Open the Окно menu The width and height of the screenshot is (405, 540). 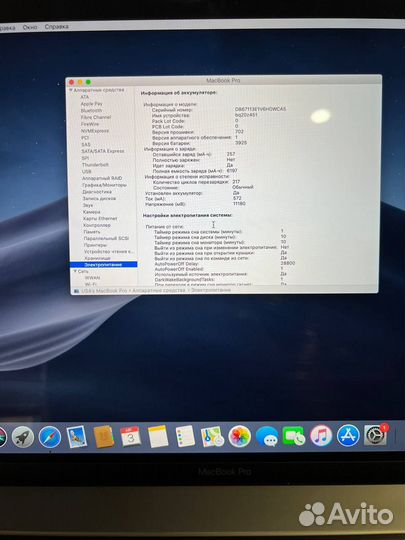[30, 27]
